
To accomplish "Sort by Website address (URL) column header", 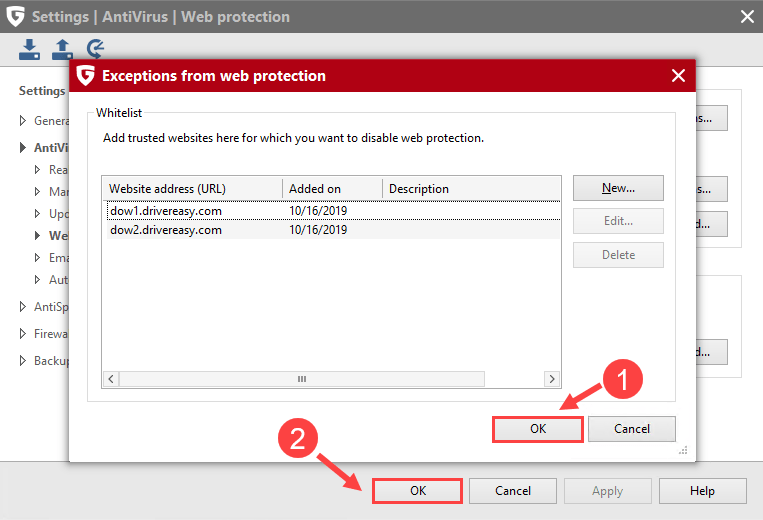I will pos(191,189).
